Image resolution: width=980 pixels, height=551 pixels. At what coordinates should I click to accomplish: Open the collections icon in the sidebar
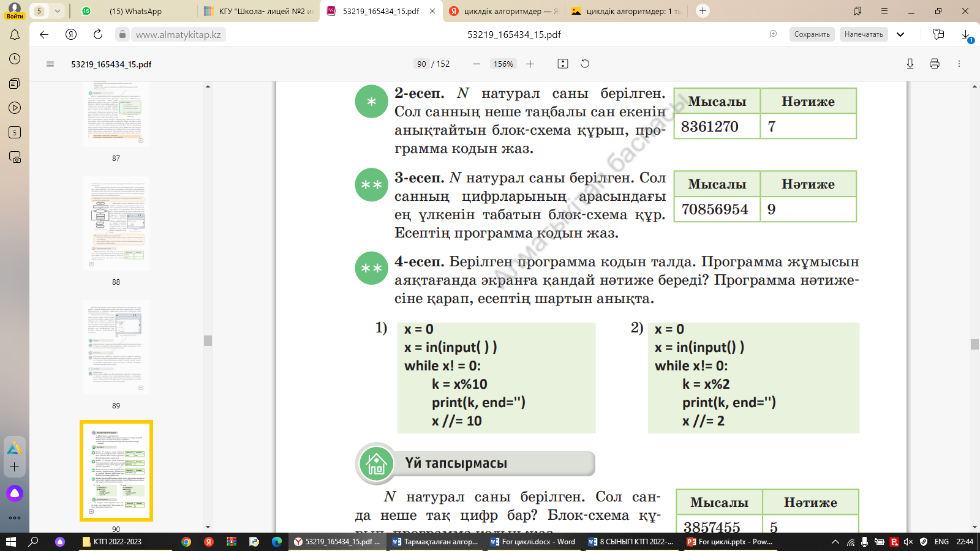[15, 83]
